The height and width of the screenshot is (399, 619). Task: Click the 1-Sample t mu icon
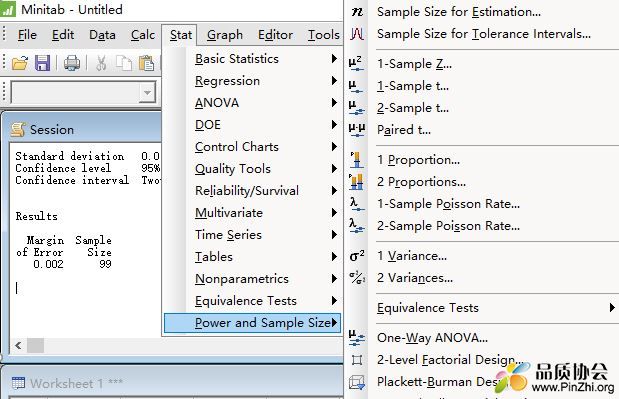point(356,86)
